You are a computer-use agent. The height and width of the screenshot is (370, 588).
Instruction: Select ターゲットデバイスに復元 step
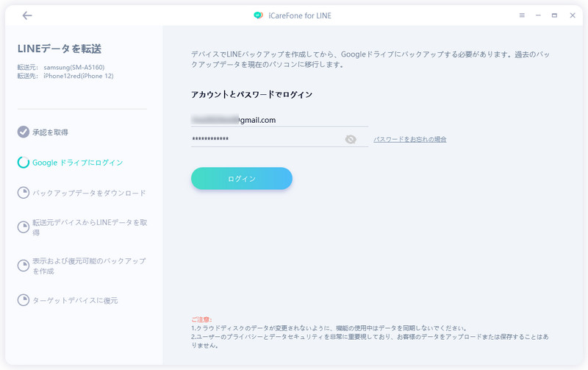pos(75,300)
